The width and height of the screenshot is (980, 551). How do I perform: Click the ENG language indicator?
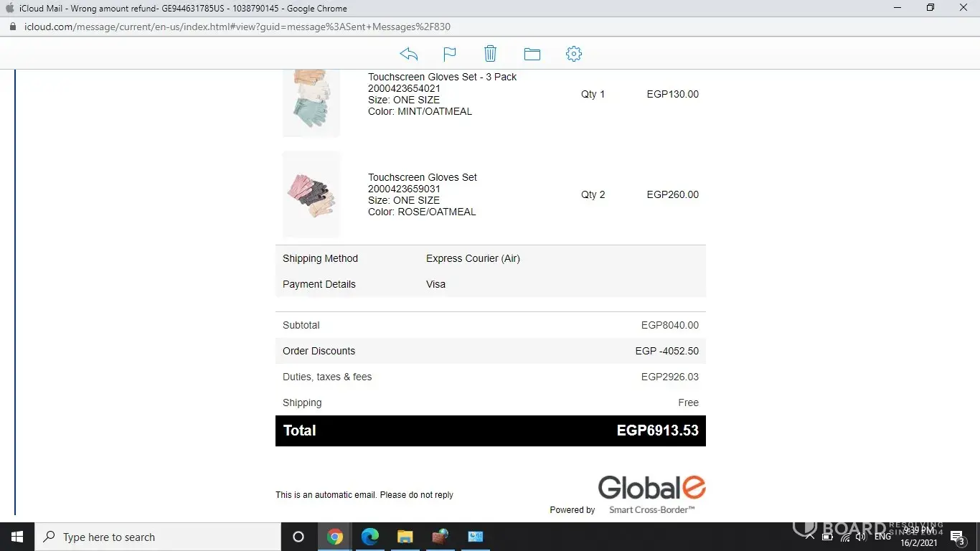click(x=882, y=537)
